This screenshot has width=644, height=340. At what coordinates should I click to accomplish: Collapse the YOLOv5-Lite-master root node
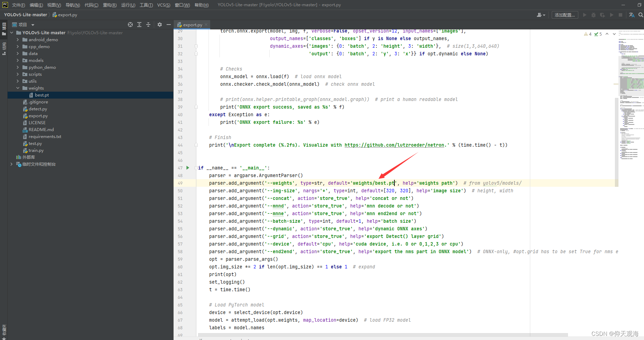pos(11,33)
